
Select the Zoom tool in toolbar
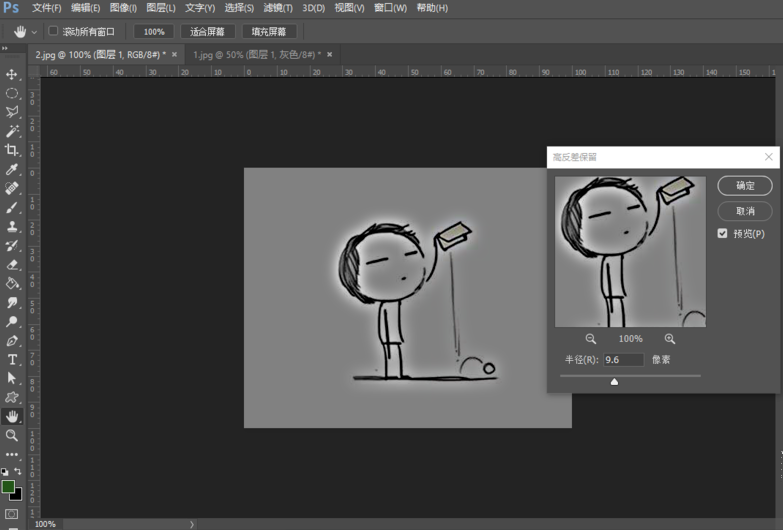pos(12,436)
